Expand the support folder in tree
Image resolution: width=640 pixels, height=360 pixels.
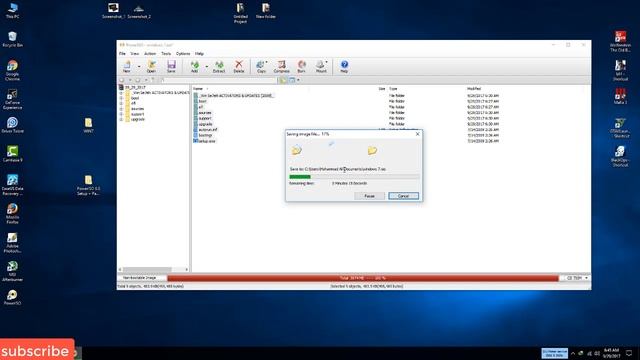121,114
